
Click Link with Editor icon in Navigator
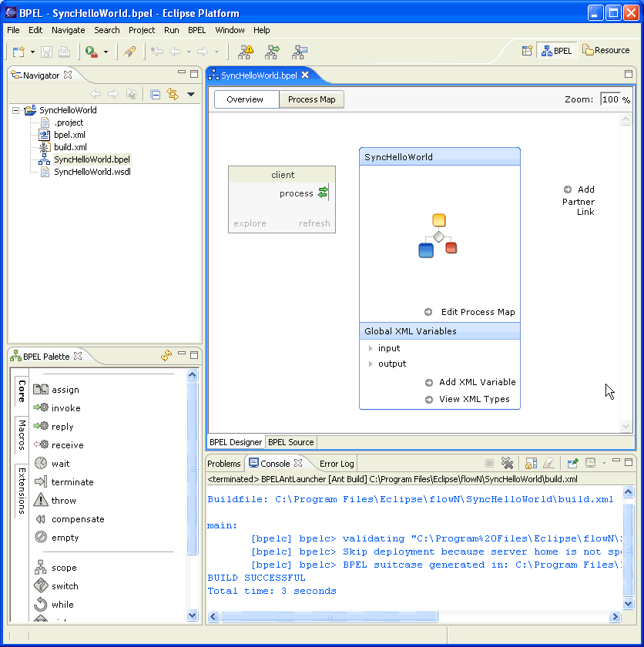pyautogui.click(x=173, y=95)
